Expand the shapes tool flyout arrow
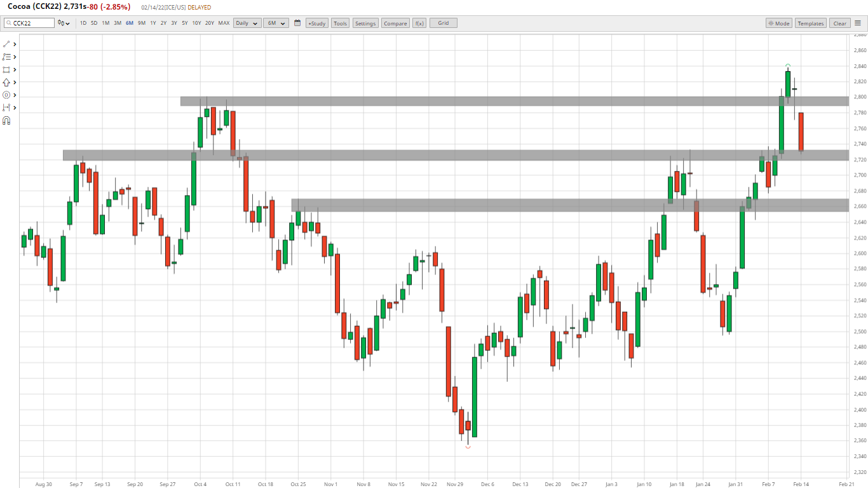This screenshot has width=868, height=488. [x=15, y=70]
